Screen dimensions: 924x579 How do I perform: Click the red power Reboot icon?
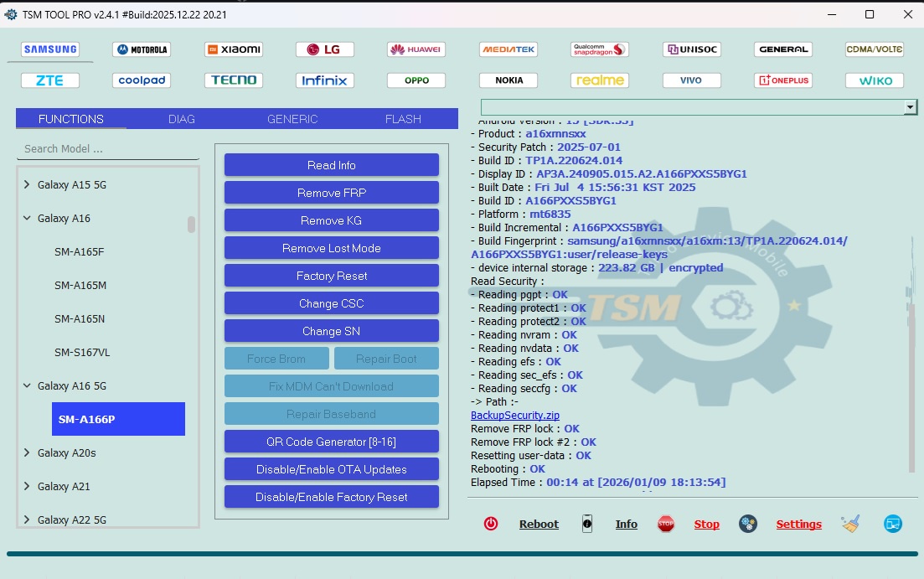point(491,524)
